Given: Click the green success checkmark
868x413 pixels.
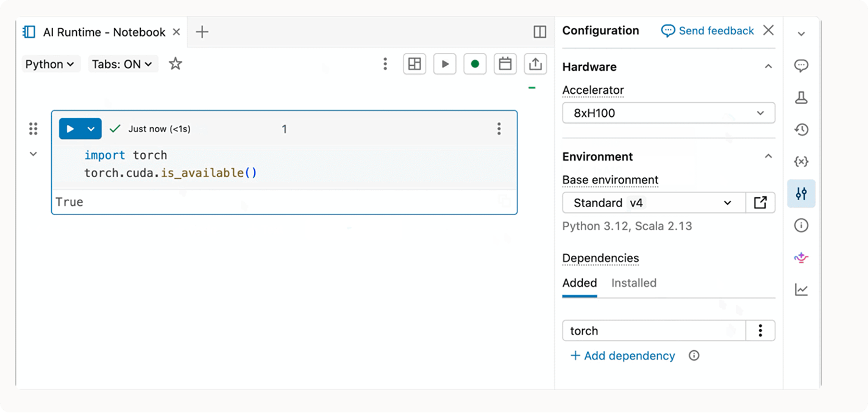Looking at the screenshot, I should [115, 129].
